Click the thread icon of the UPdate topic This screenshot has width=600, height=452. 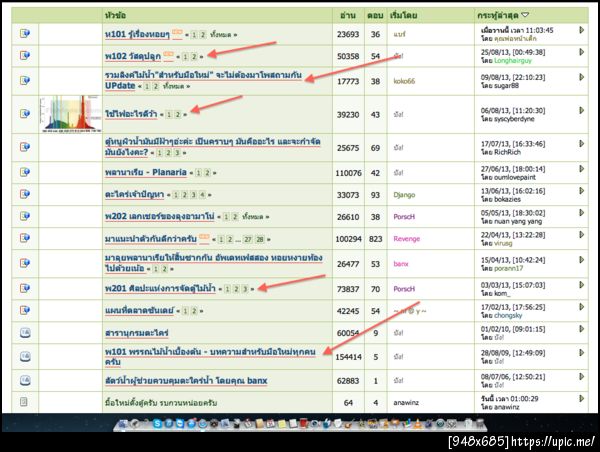click(25, 81)
